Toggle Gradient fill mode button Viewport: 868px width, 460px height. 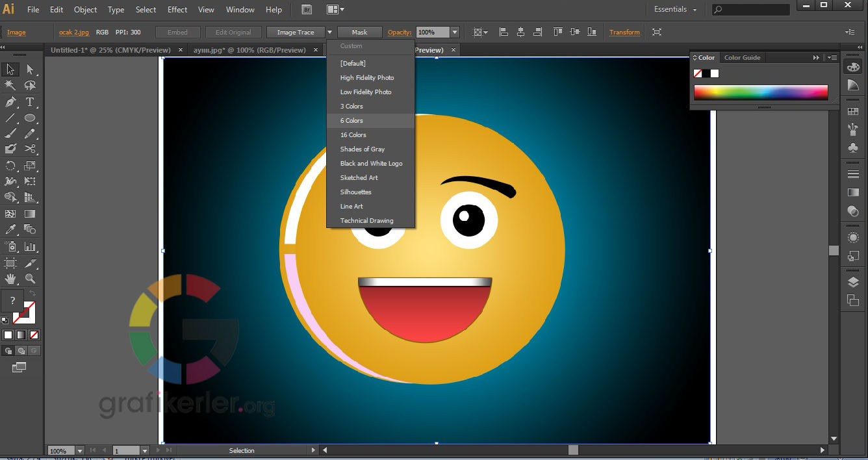click(21, 335)
